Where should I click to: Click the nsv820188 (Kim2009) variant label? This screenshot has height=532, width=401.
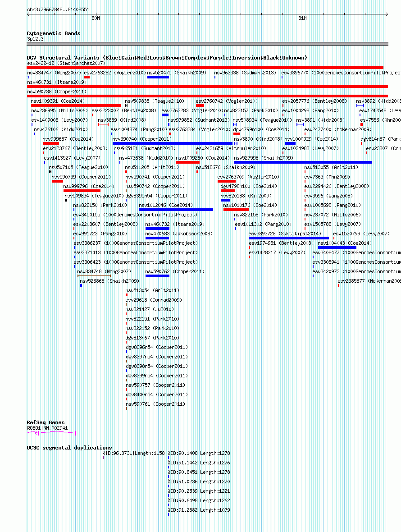point(246,196)
